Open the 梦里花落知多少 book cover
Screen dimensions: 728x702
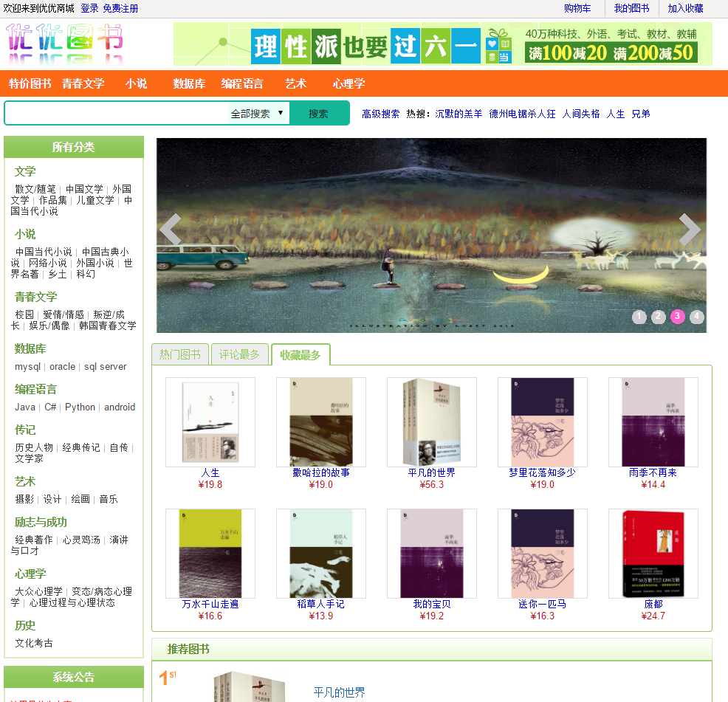tap(542, 422)
